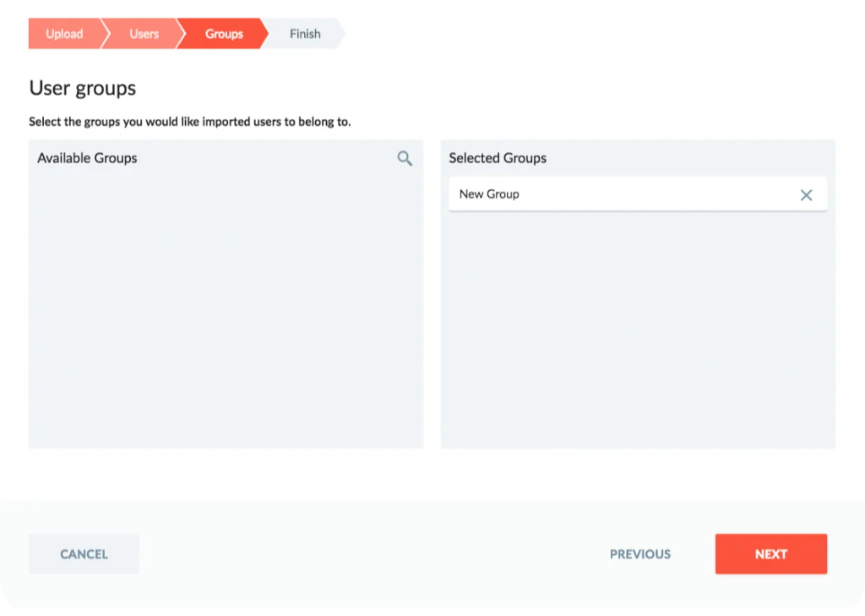
Task: Click the Available Groups heading
Action: [x=87, y=158]
